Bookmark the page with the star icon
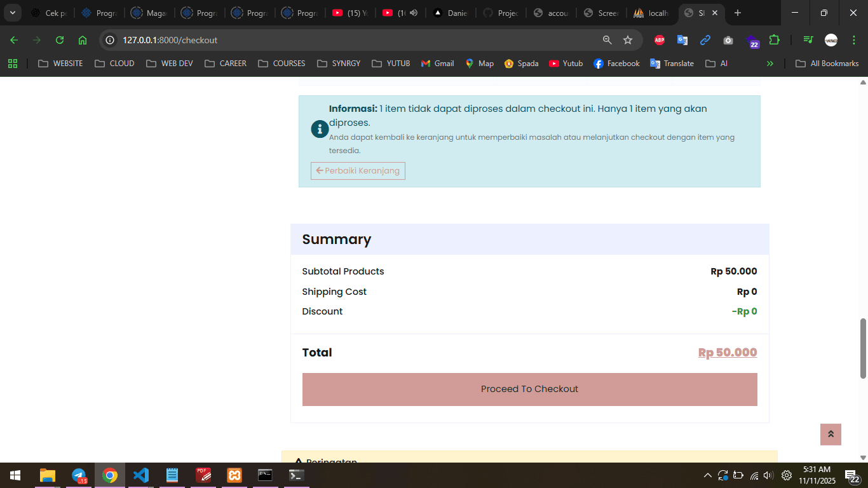 (x=628, y=39)
